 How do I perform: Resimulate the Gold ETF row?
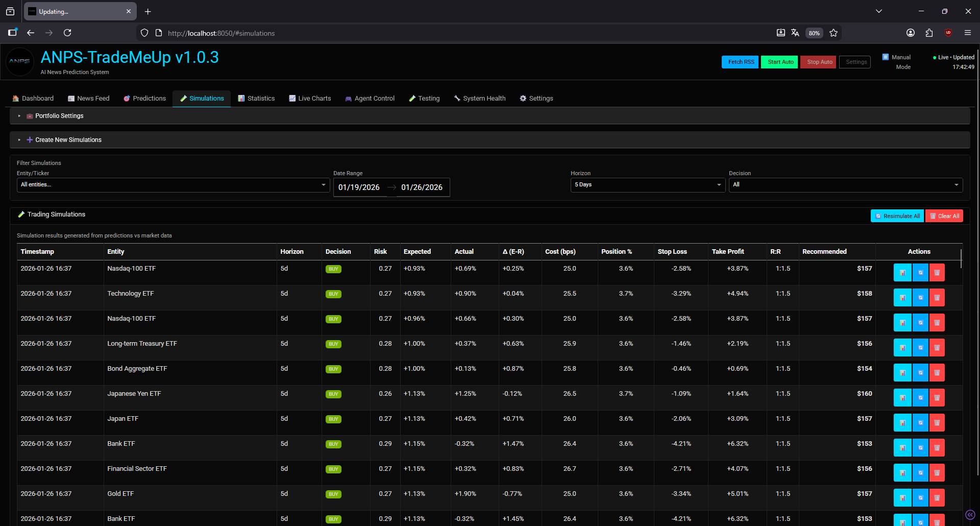(920, 498)
